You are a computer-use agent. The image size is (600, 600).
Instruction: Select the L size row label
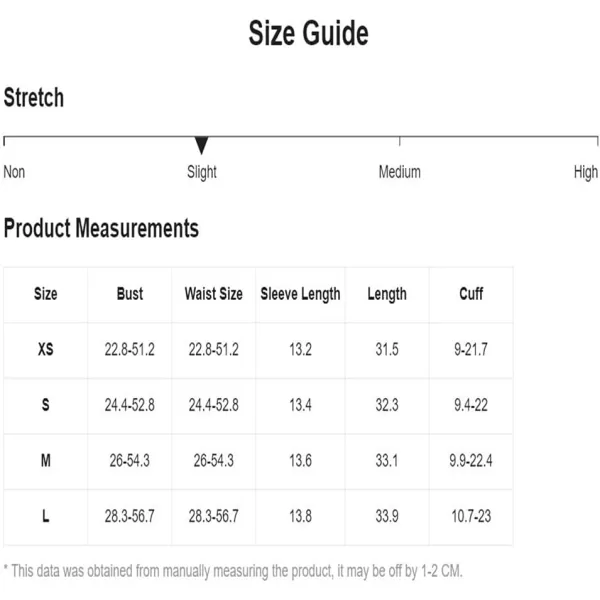point(46,516)
